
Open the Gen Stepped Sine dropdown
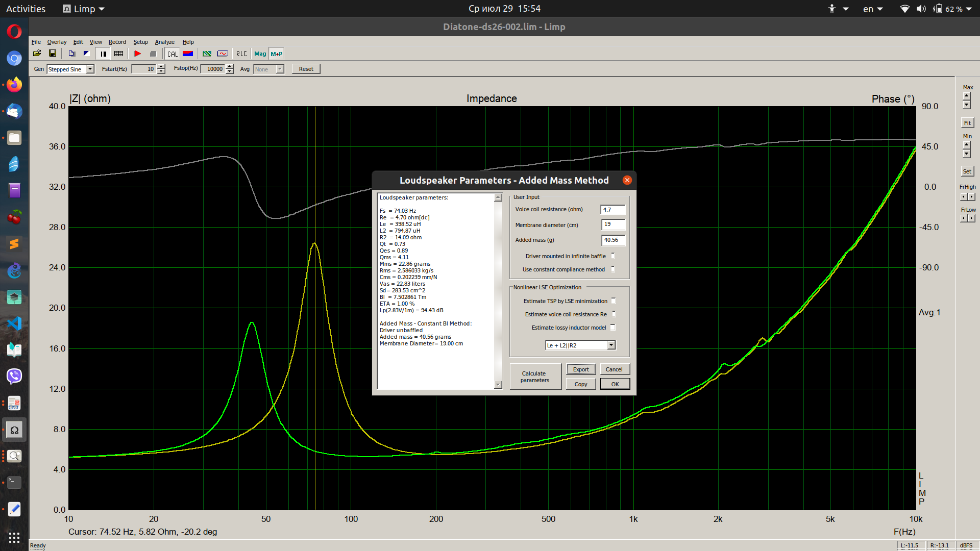tap(90, 69)
